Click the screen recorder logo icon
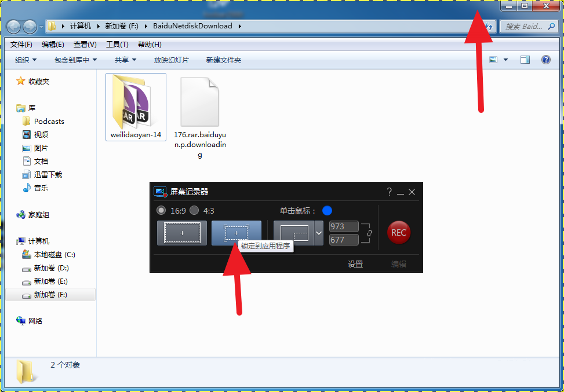Image resolution: width=564 pixels, height=392 pixels. coord(159,192)
